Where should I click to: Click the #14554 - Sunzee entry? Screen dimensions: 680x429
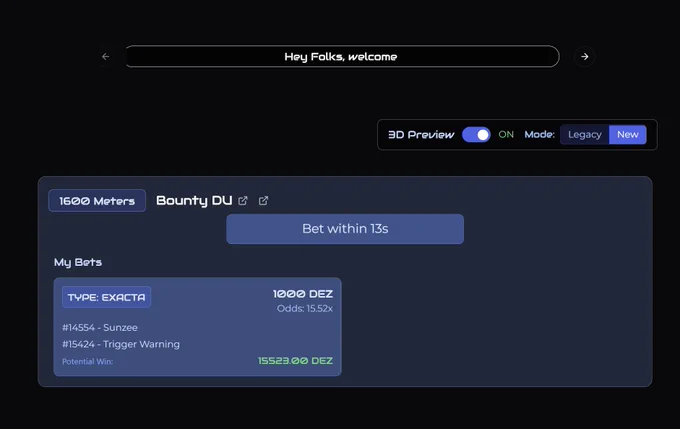click(100, 327)
